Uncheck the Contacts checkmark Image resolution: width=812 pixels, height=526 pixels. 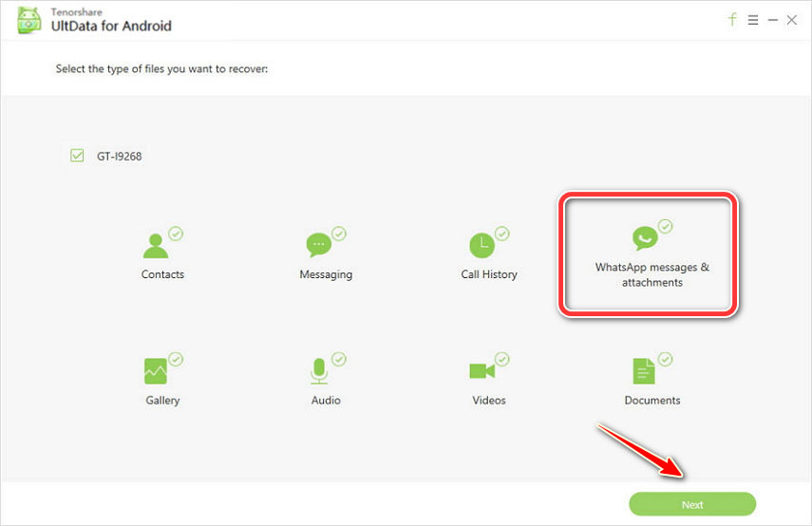(x=176, y=234)
